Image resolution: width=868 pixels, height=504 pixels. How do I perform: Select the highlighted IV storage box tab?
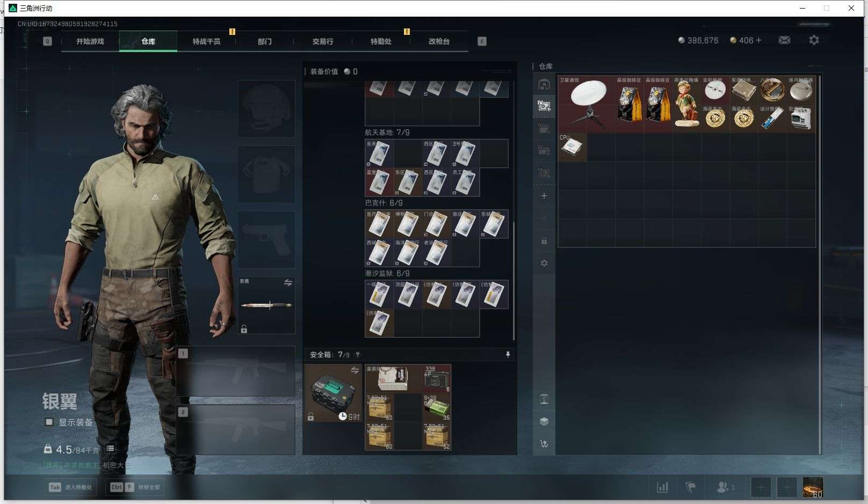point(544,106)
